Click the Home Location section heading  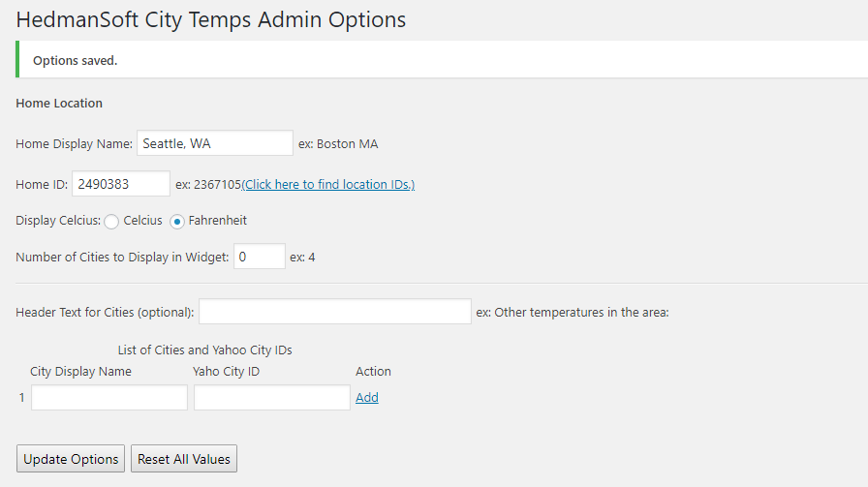[59, 103]
